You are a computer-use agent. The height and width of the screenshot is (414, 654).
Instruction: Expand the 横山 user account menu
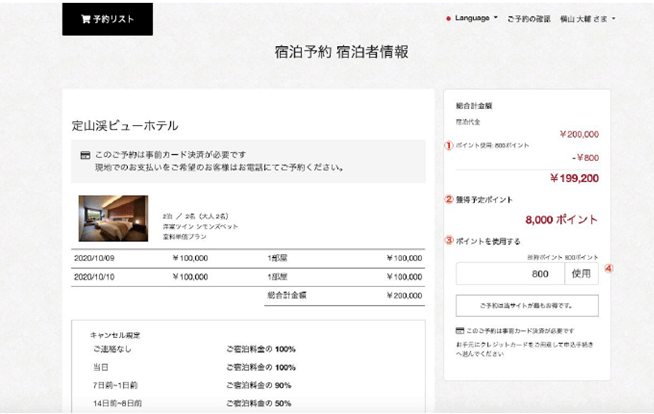click(587, 19)
